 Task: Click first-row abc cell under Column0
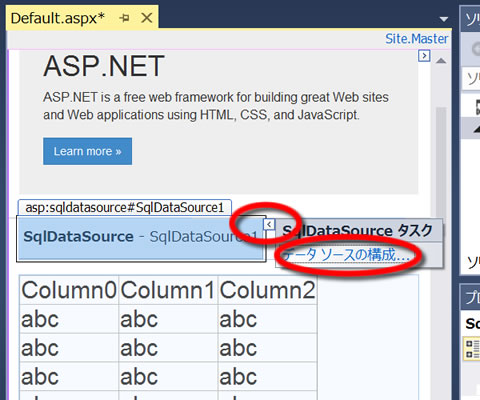pos(69,319)
